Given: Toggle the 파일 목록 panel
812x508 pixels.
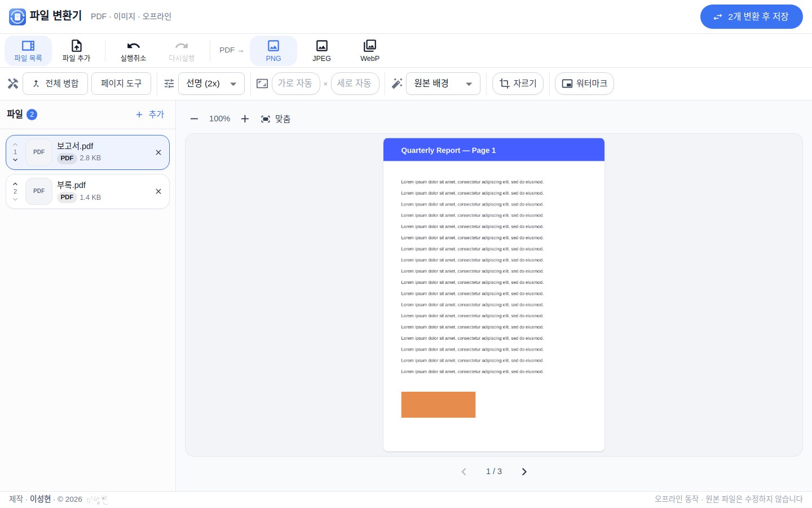Looking at the screenshot, I should coord(28,51).
